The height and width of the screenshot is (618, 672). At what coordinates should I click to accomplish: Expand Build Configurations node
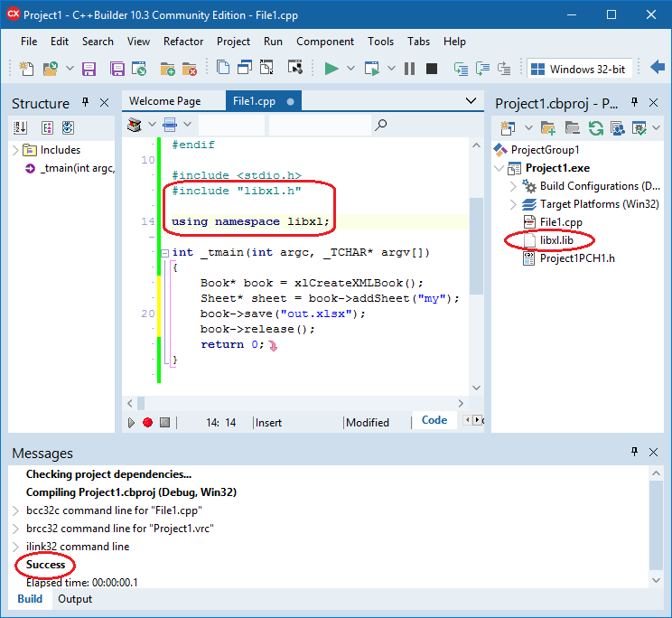(513, 186)
